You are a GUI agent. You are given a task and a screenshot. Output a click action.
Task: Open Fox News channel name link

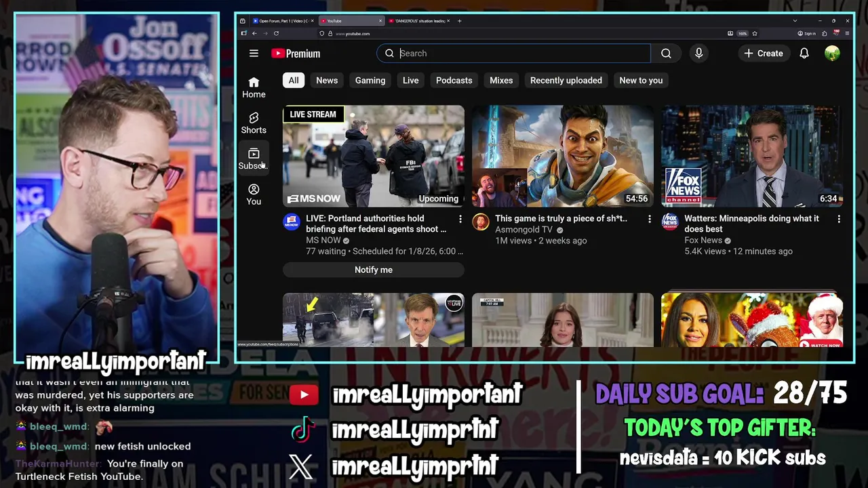point(703,241)
